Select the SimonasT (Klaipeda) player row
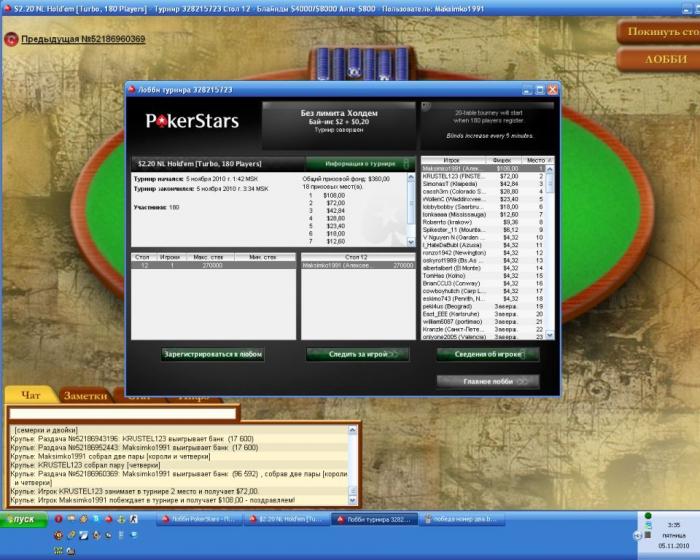This screenshot has height=560, width=700. coord(483,184)
